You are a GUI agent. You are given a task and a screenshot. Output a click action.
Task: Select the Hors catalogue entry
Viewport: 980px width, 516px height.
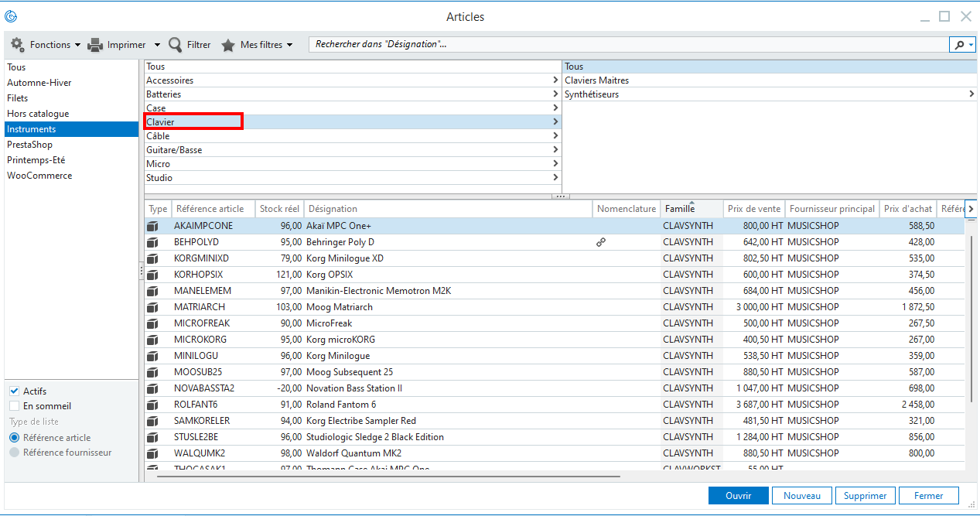pos(71,114)
